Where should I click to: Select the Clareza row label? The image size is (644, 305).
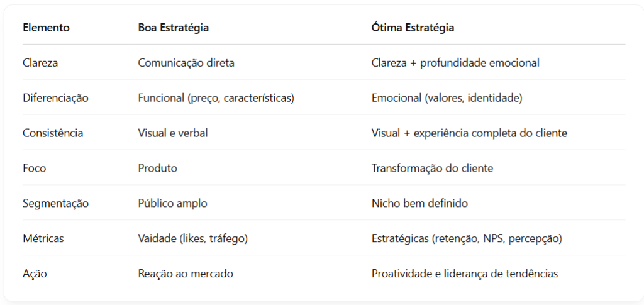(x=40, y=63)
